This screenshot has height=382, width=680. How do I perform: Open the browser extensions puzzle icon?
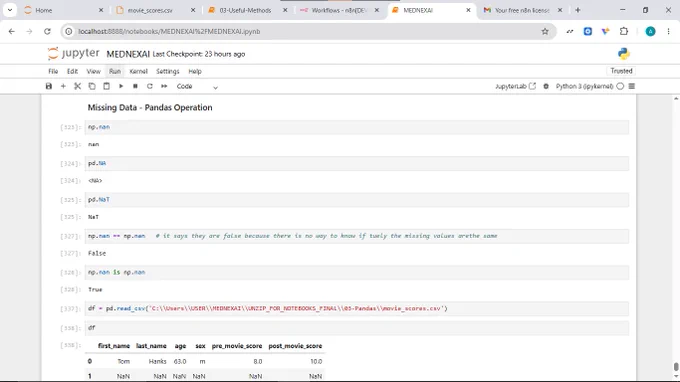click(624, 31)
